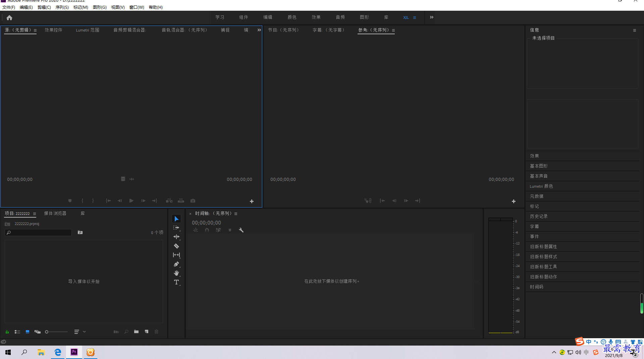This screenshot has height=359, width=644.
Task: Select the Pen tool
Action: (176, 264)
